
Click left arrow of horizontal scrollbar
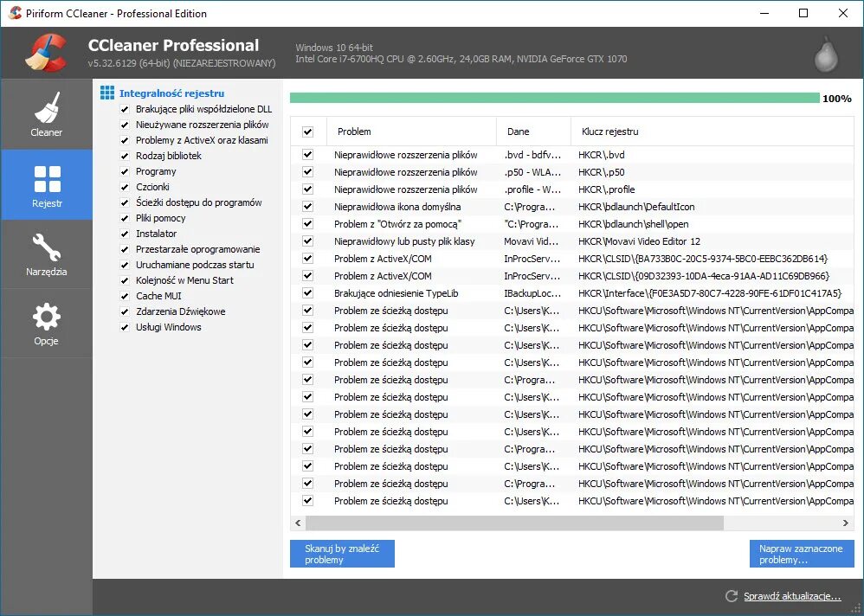coord(298,523)
